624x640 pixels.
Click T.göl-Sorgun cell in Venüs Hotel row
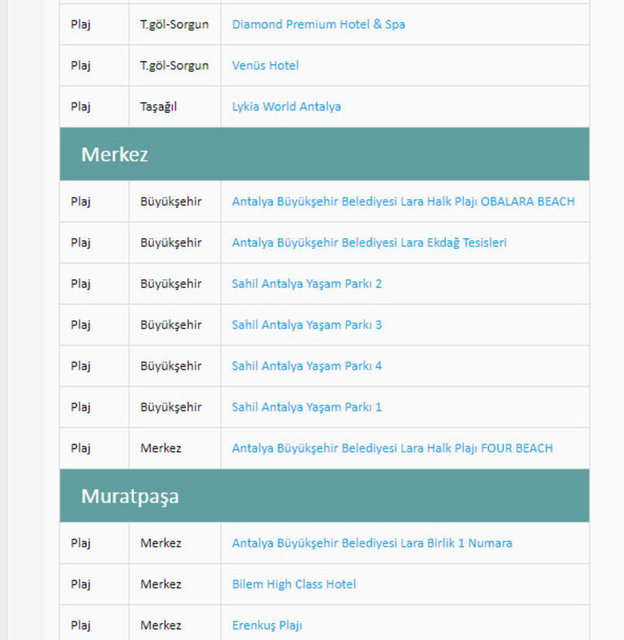[174, 65]
